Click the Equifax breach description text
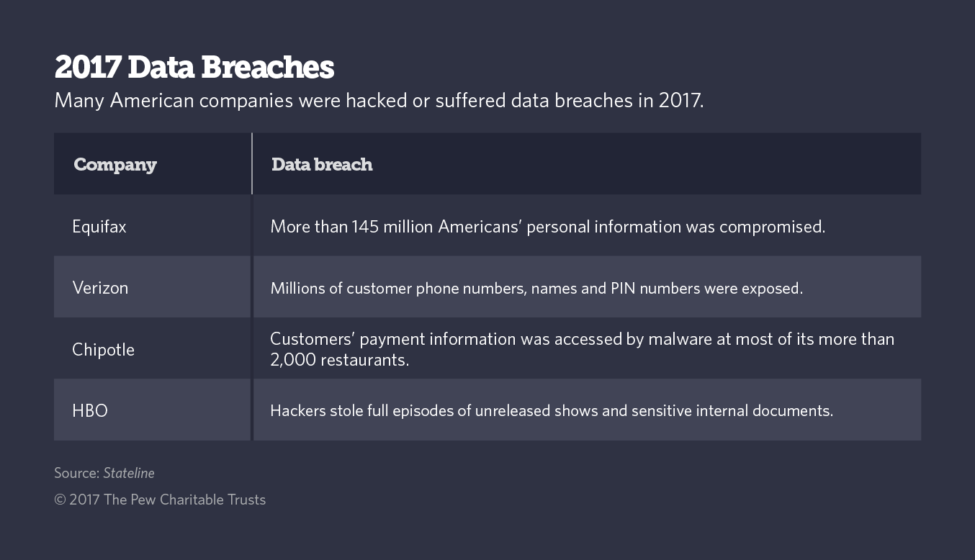 click(x=547, y=227)
